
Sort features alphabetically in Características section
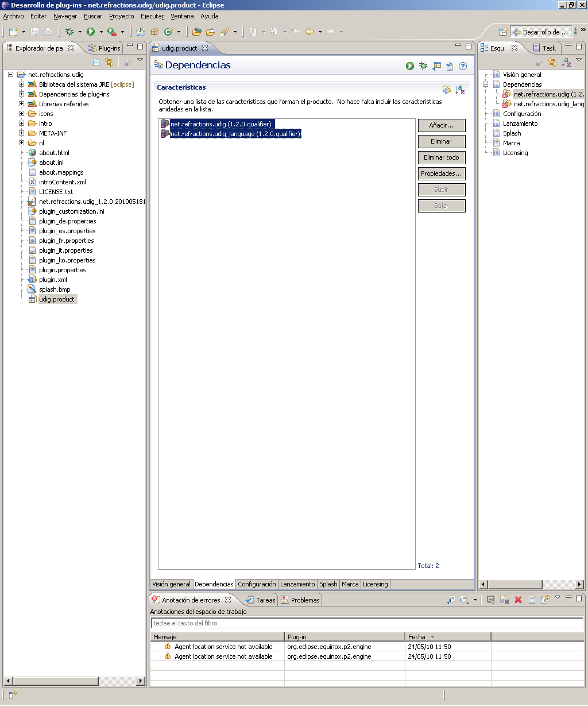click(x=460, y=89)
